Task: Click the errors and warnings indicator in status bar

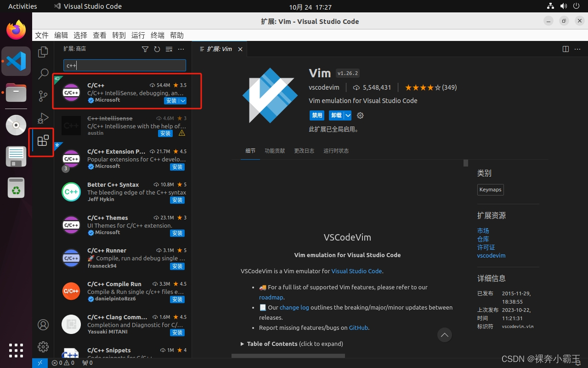Action: tap(63, 362)
